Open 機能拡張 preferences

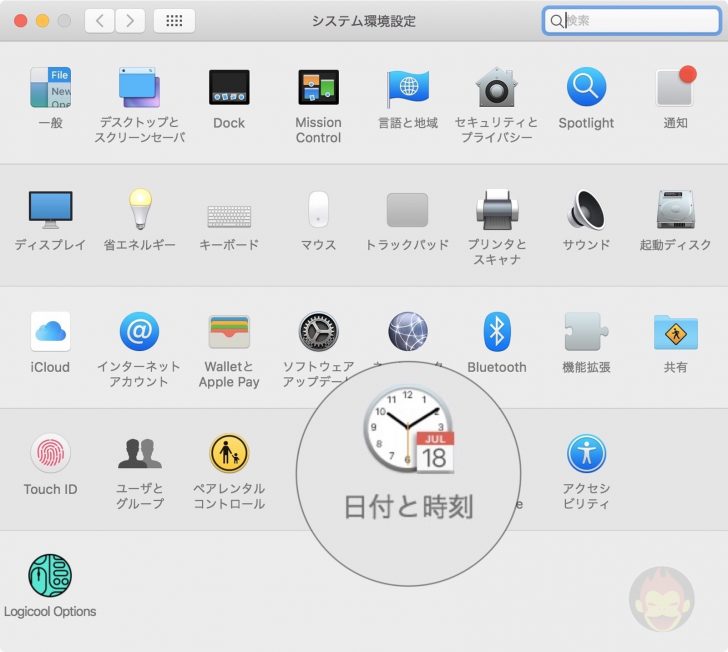point(586,332)
